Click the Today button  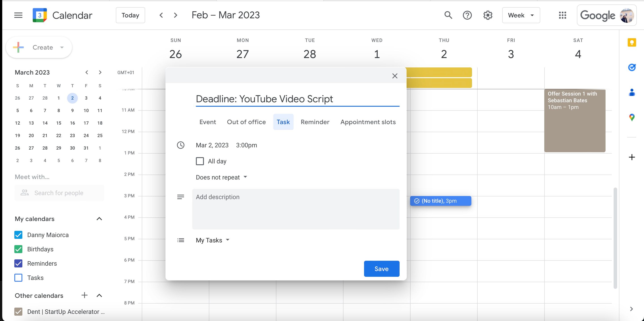[x=130, y=15]
